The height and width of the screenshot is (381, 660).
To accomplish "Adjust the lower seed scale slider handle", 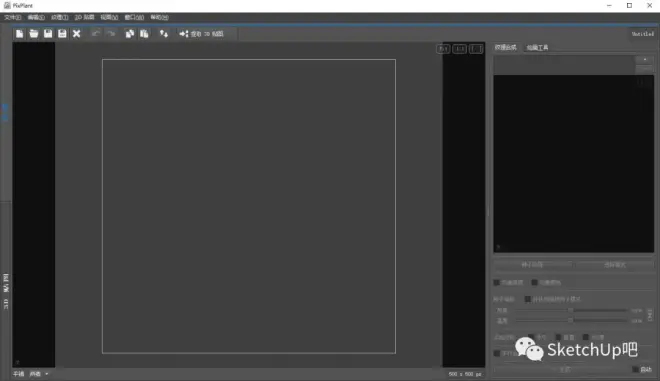I will click(571, 320).
